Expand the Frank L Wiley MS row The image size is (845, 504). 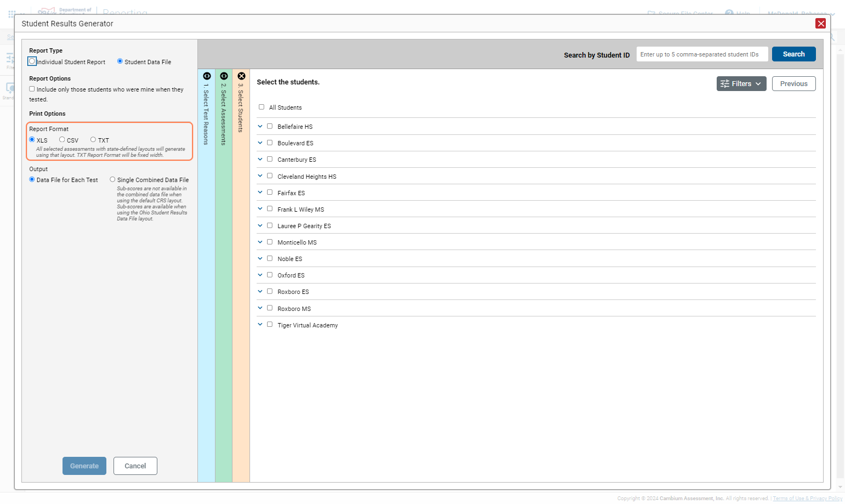pos(260,209)
